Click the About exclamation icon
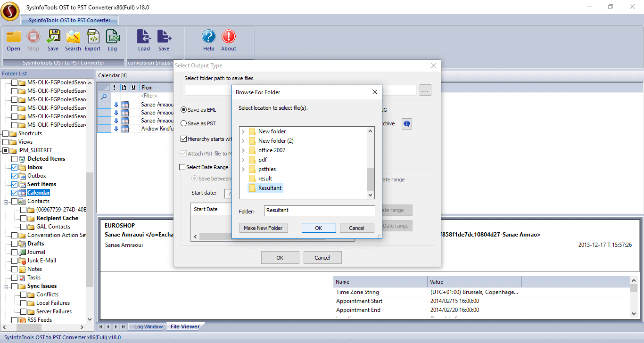 229,37
